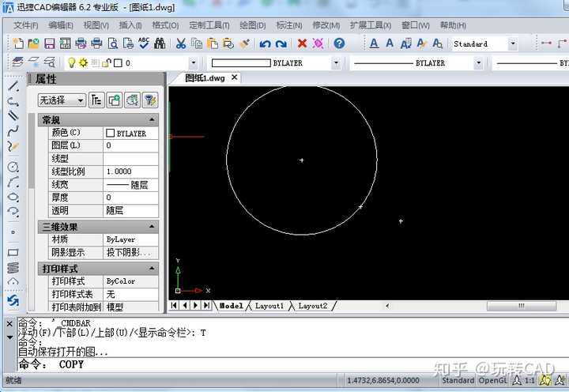Cut selection with the scissors icon

pyautogui.click(x=180, y=43)
